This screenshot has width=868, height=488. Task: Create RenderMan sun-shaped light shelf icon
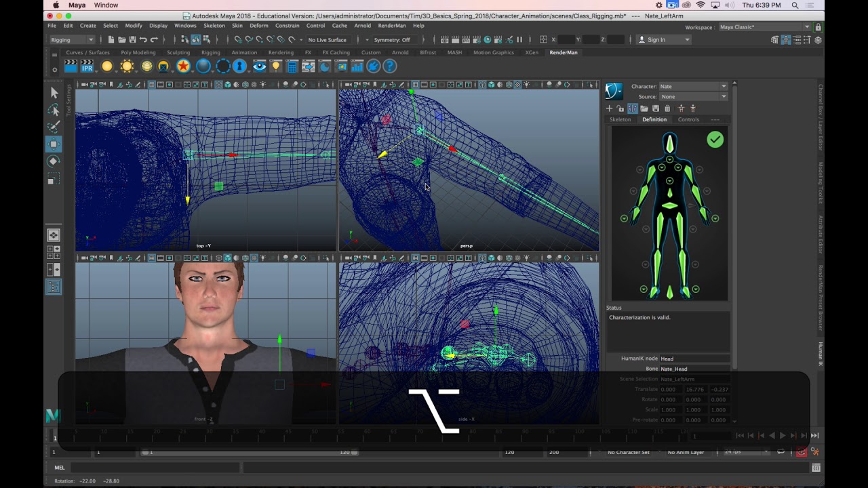tap(127, 66)
